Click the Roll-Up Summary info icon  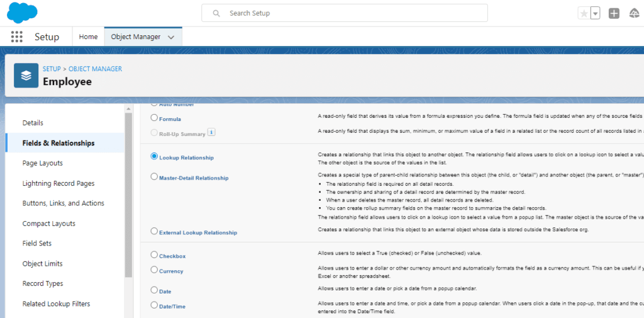(x=211, y=132)
